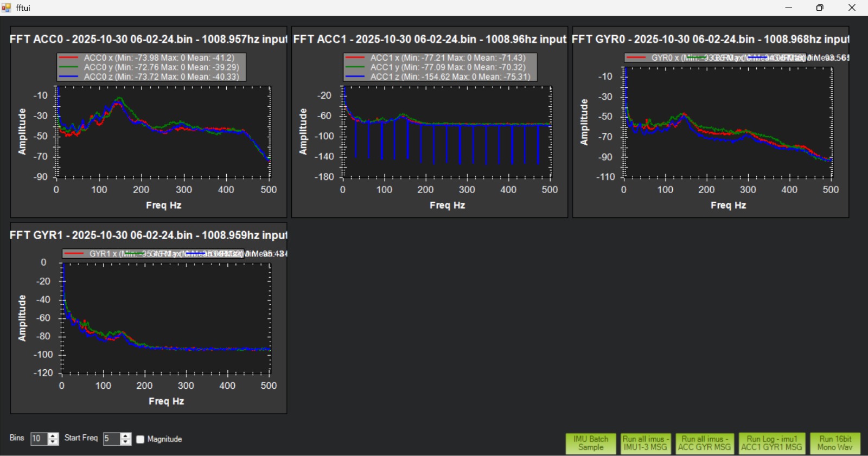Click the IMU Batch Sample button

590,443
